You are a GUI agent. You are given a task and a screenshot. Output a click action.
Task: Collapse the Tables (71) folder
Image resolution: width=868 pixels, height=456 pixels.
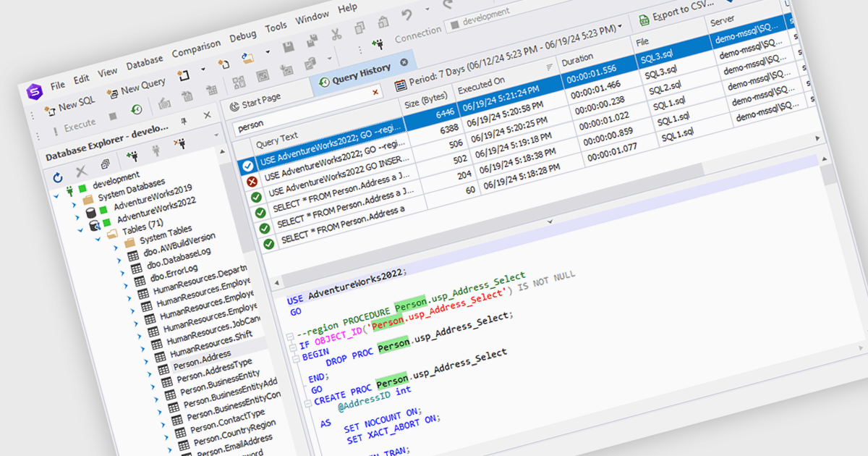97,238
